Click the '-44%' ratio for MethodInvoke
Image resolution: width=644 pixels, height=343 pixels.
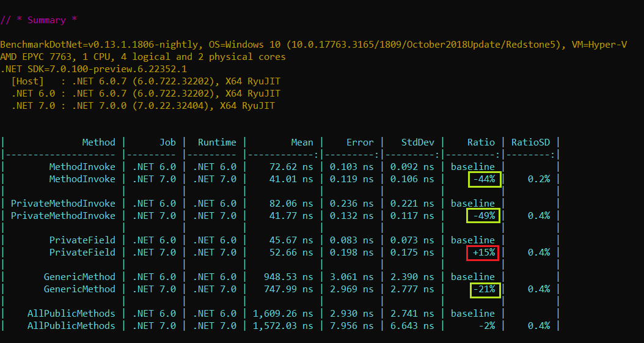tap(485, 179)
